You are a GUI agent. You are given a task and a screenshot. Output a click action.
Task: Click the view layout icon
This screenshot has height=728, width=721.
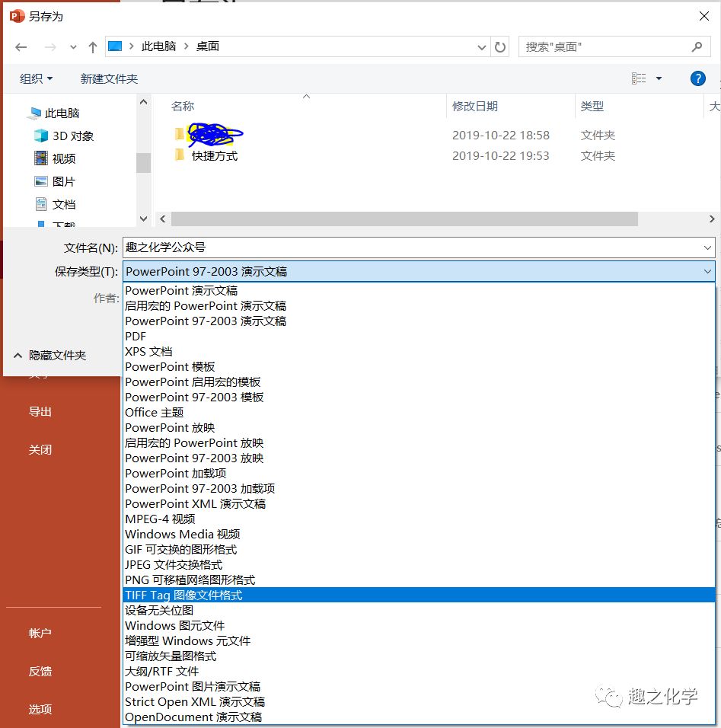(x=639, y=78)
